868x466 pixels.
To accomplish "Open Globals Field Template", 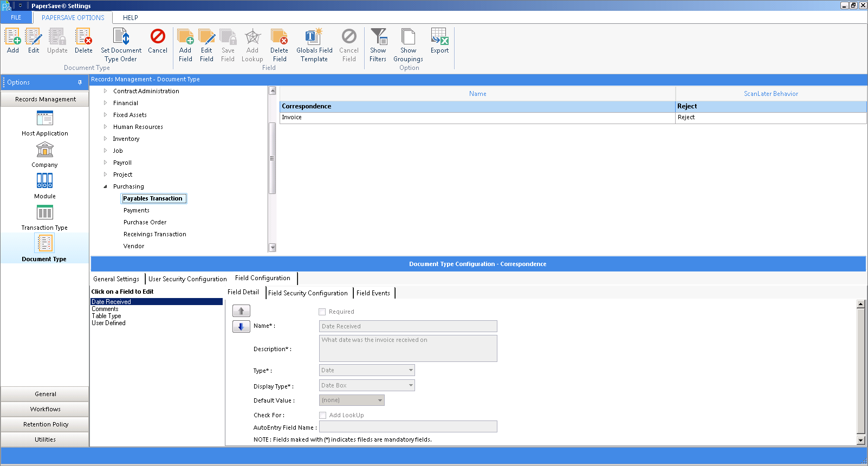I will [x=314, y=46].
